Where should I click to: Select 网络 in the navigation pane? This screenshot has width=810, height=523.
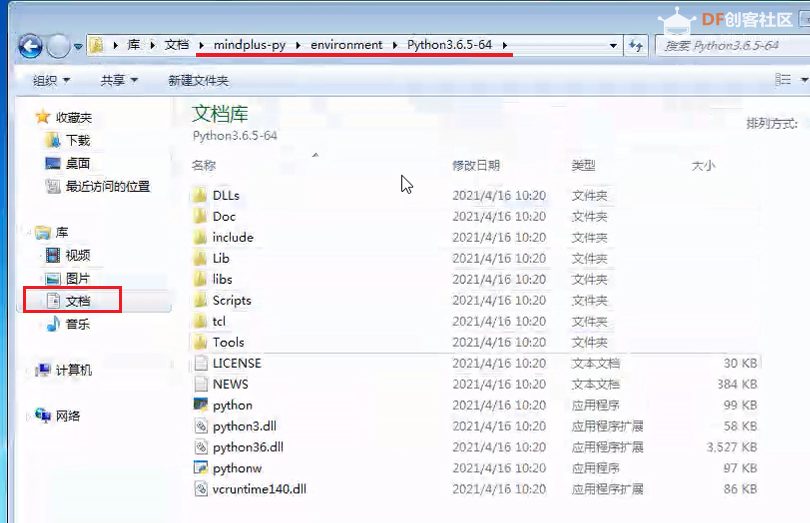click(x=68, y=416)
